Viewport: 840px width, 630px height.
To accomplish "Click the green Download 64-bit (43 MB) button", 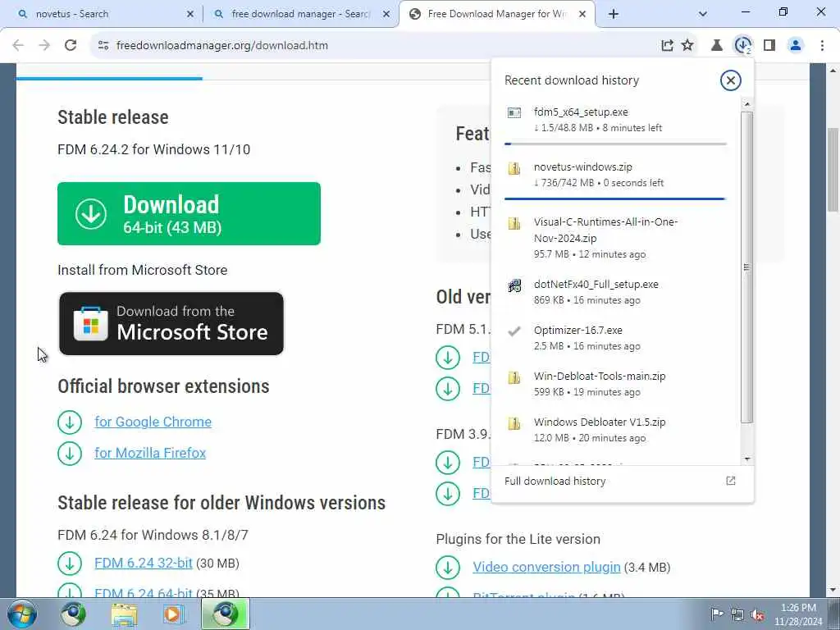I will coord(189,214).
